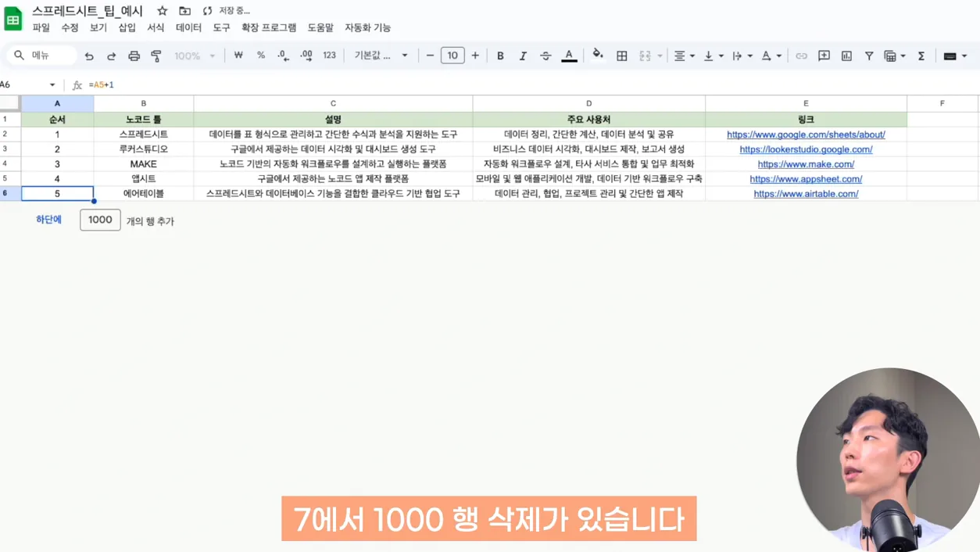Open the filter views table dropdown

[x=894, y=56]
